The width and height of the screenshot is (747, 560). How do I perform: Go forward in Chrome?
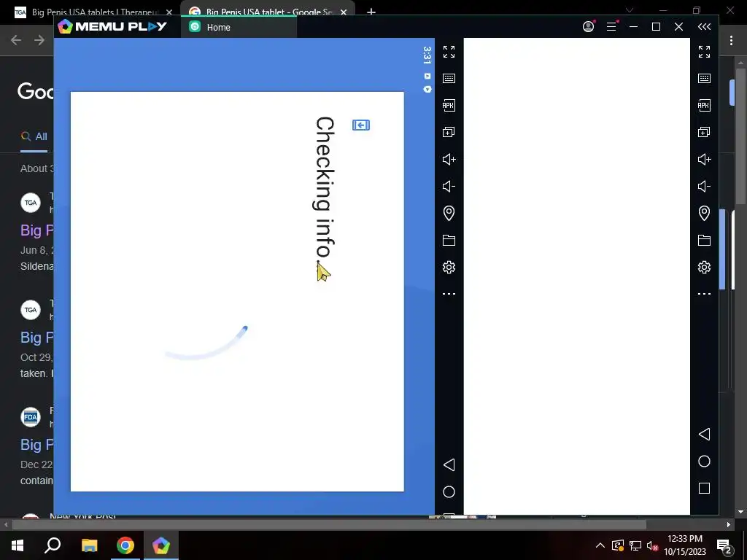pos(39,40)
